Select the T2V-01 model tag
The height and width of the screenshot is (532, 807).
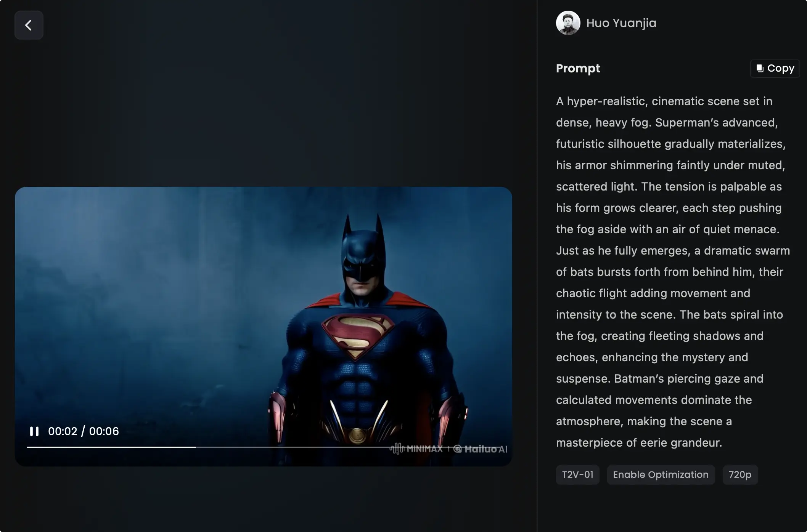(x=578, y=475)
